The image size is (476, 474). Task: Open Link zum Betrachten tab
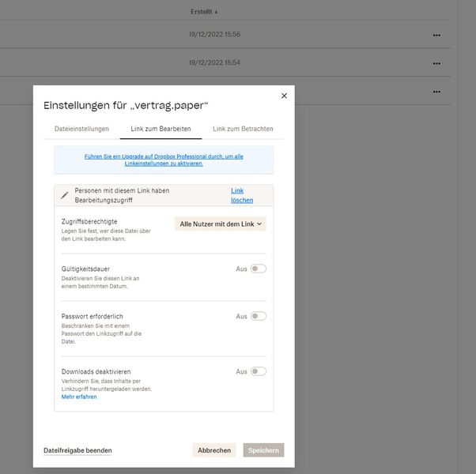click(x=243, y=129)
